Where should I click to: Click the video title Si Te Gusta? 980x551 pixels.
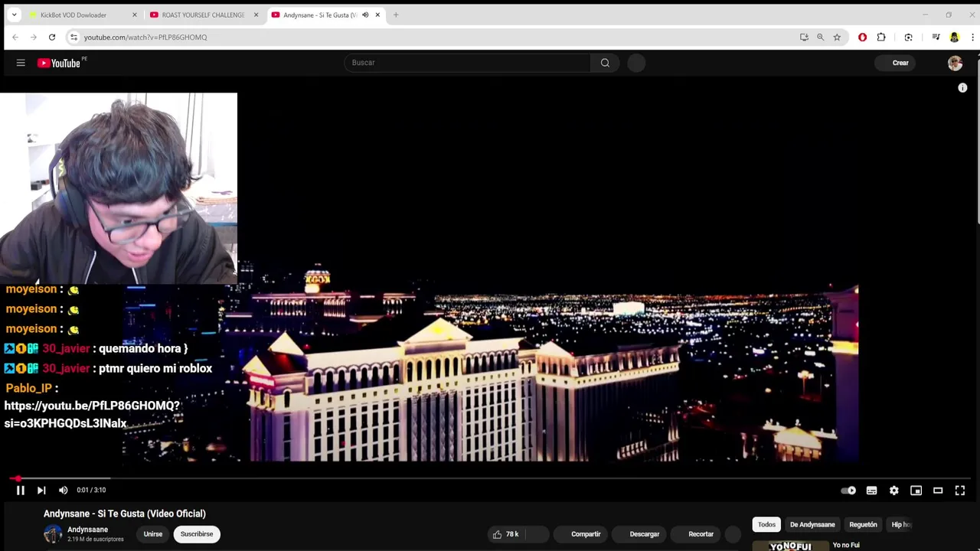pos(125,514)
